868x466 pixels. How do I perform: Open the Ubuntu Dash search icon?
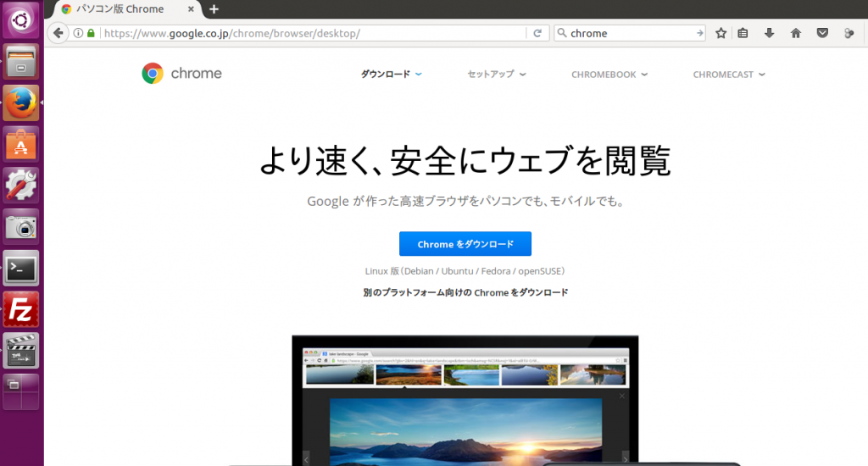tap(20, 20)
